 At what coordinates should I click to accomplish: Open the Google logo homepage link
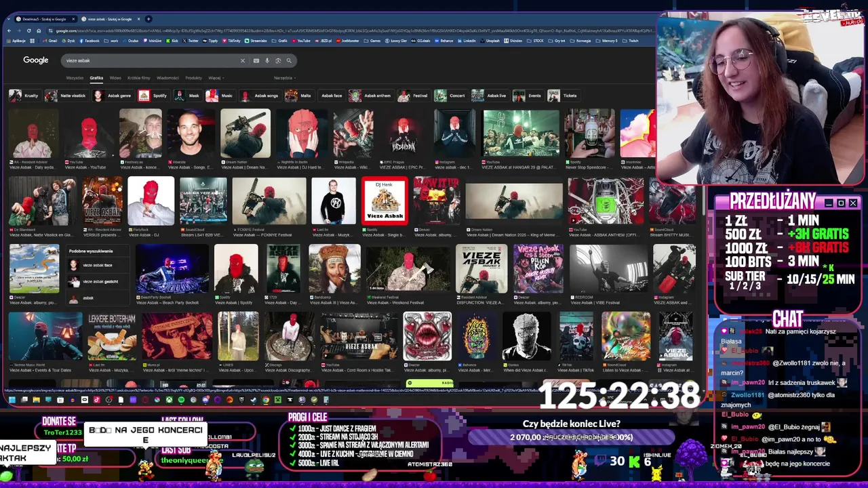tap(35, 60)
